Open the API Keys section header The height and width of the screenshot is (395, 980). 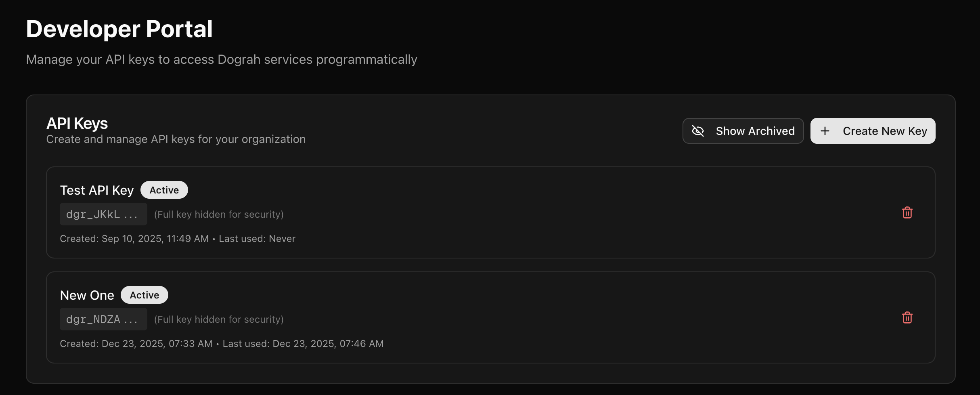[77, 123]
